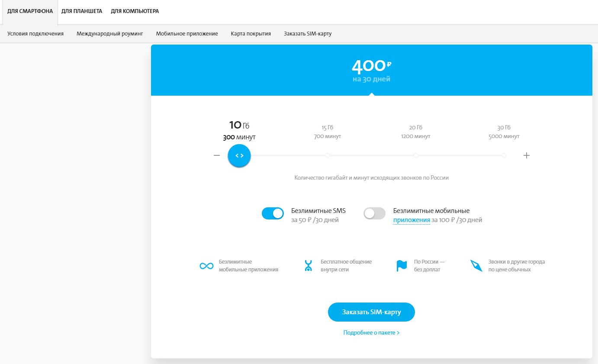
Task: Switch to the Для компьютера tab
Action: pyautogui.click(x=135, y=11)
